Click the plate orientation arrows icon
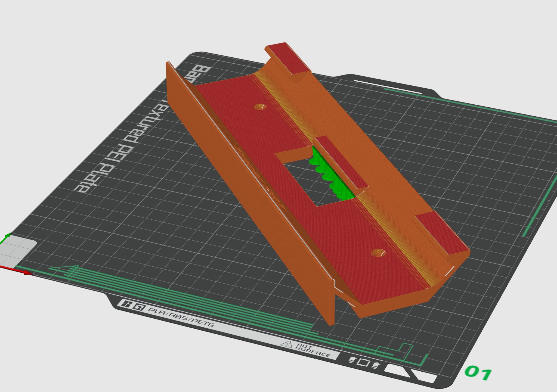Image resolution: width=557 pixels, height=392 pixels. [364, 362]
